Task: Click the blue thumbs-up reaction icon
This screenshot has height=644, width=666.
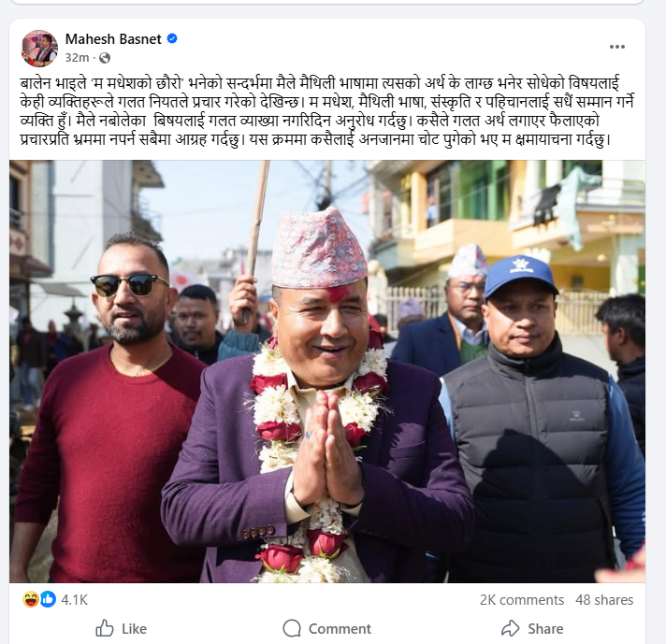Action: [x=48, y=599]
